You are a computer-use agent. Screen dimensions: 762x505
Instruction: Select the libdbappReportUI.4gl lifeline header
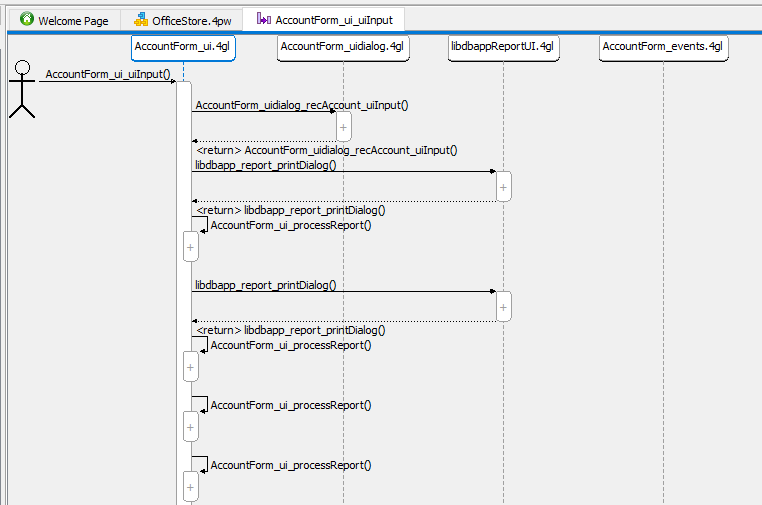503,48
